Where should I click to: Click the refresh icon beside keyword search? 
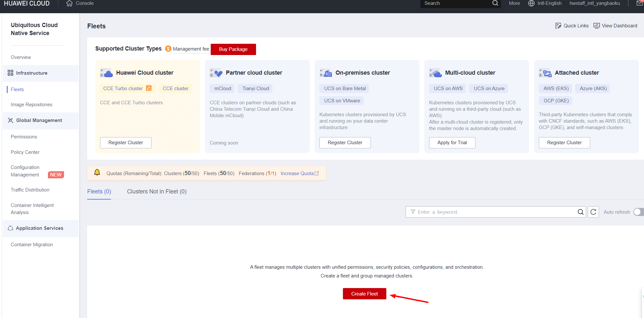point(593,212)
